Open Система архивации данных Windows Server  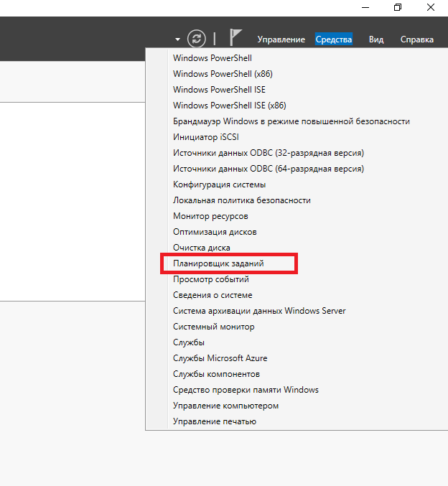click(x=258, y=311)
